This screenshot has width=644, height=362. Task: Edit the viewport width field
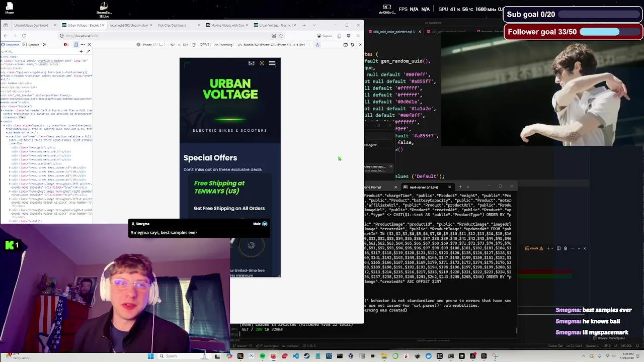[173, 44]
